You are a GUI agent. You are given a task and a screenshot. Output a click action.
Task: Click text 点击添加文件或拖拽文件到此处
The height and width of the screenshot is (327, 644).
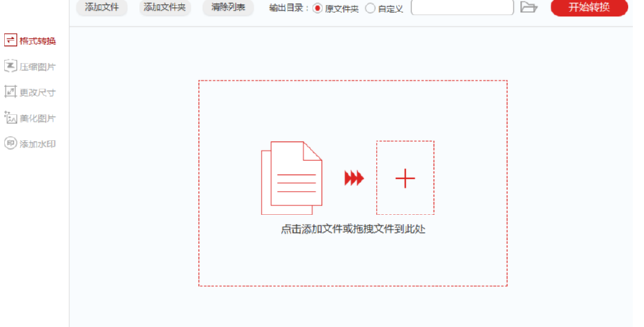click(x=353, y=230)
